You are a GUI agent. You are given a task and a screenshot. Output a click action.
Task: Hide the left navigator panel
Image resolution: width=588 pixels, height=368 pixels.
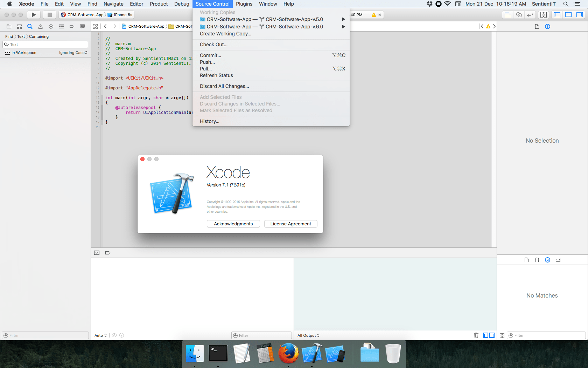557,15
